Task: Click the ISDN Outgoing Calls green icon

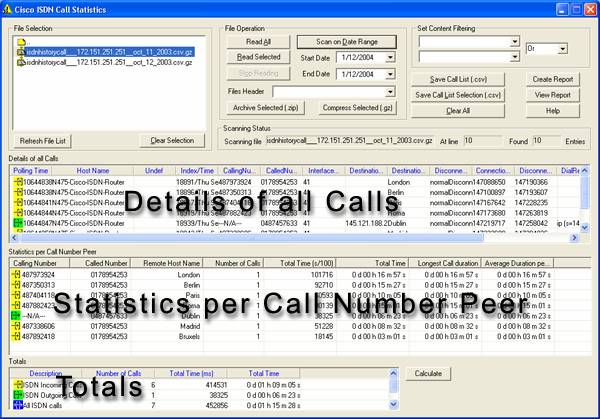Action: tap(17, 396)
